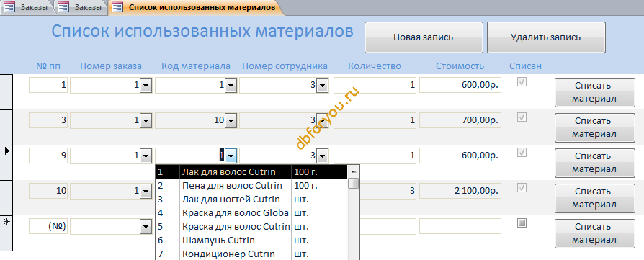This screenshot has width=644, height=260.
Task: Open Номер сотрудника dropdown for record 3
Action: click(x=322, y=121)
